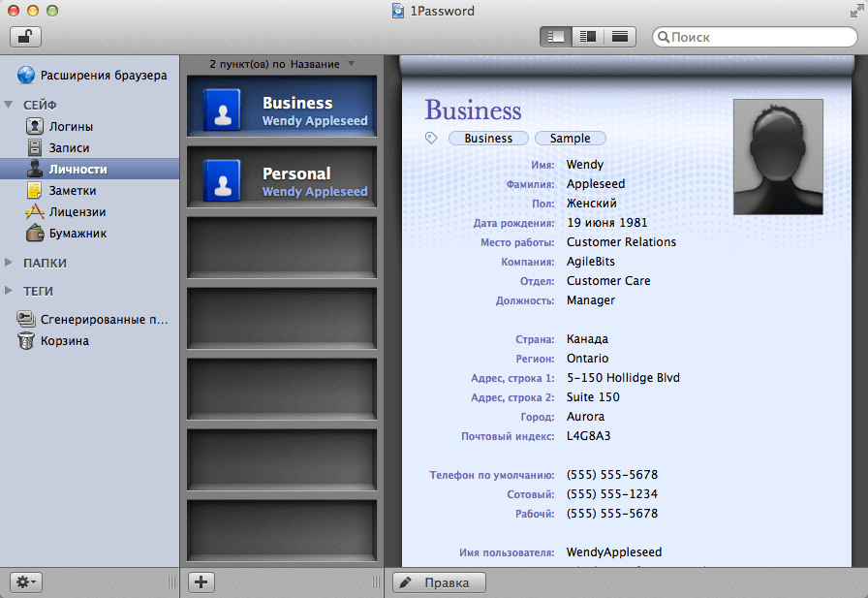This screenshot has height=598, width=868.
Task: Switch to the first list layout view
Action: [556, 37]
